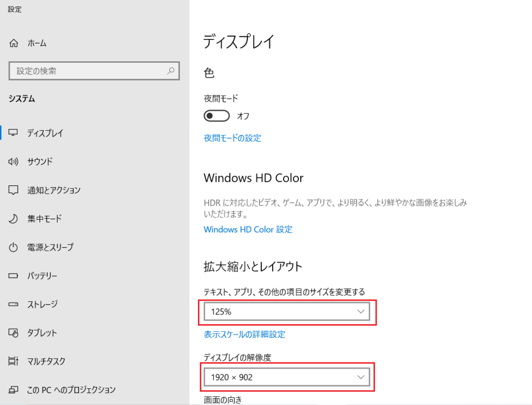Open the Windows HD Color 設定 link

pos(248,230)
